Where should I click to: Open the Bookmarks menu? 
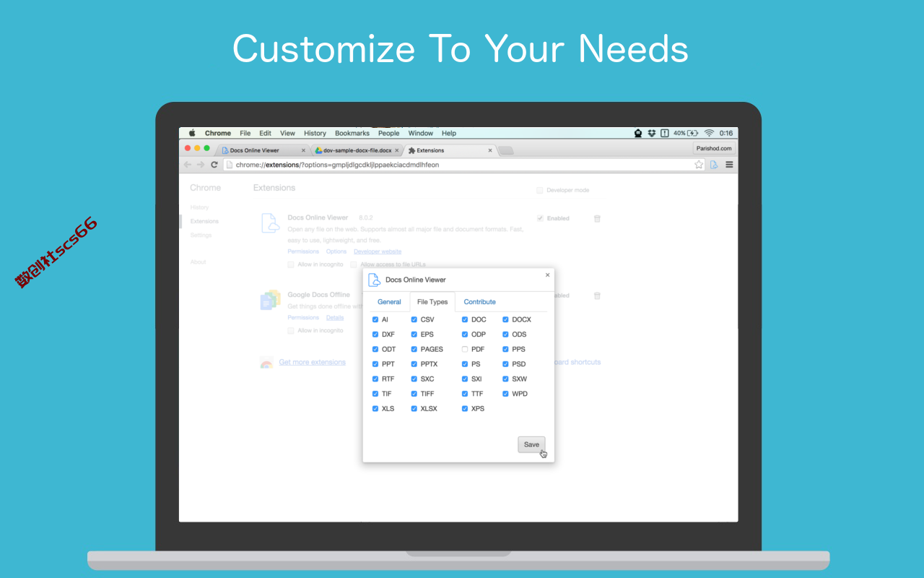(x=352, y=133)
